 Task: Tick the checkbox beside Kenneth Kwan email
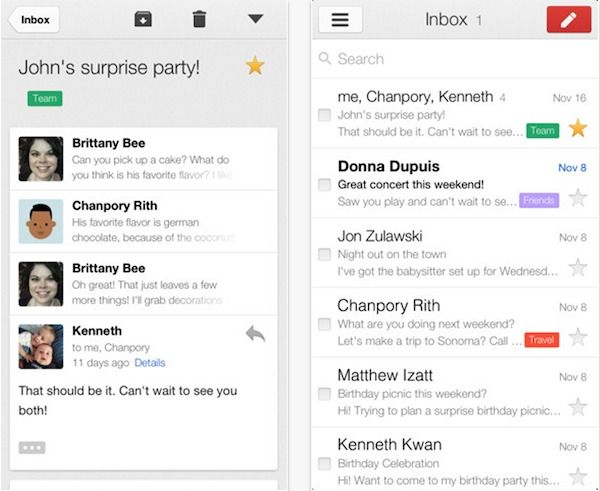click(324, 463)
